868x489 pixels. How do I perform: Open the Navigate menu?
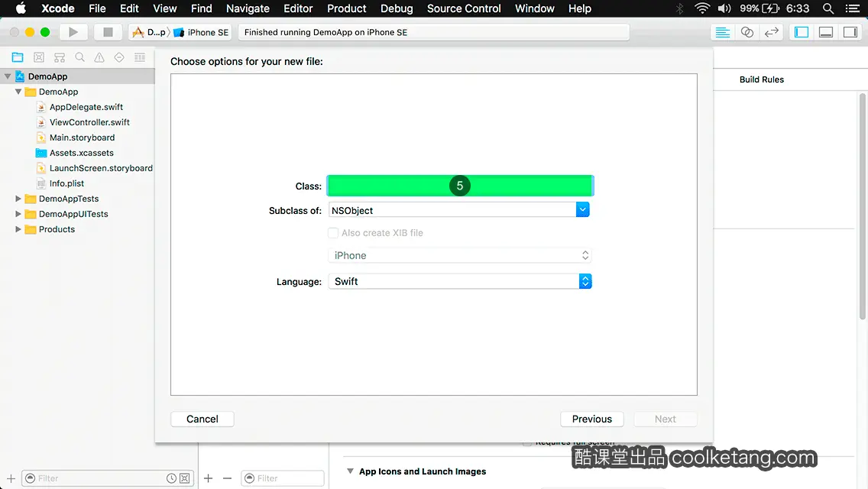248,8
